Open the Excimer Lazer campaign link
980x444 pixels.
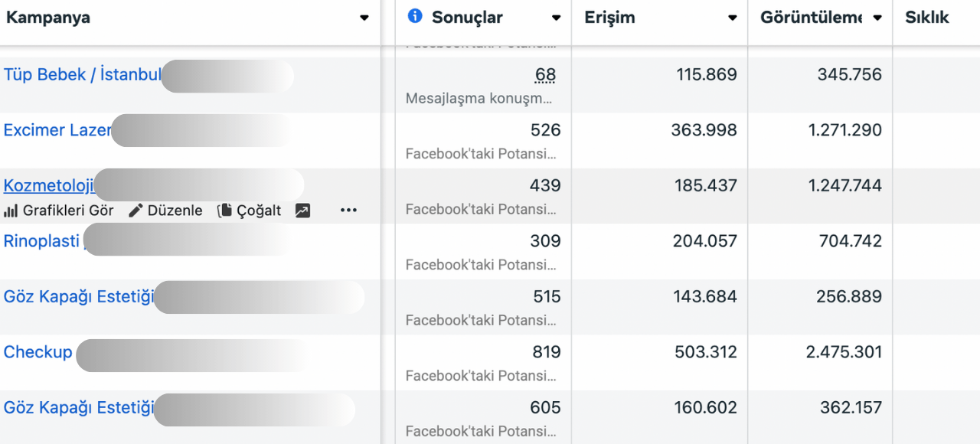point(57,130)
